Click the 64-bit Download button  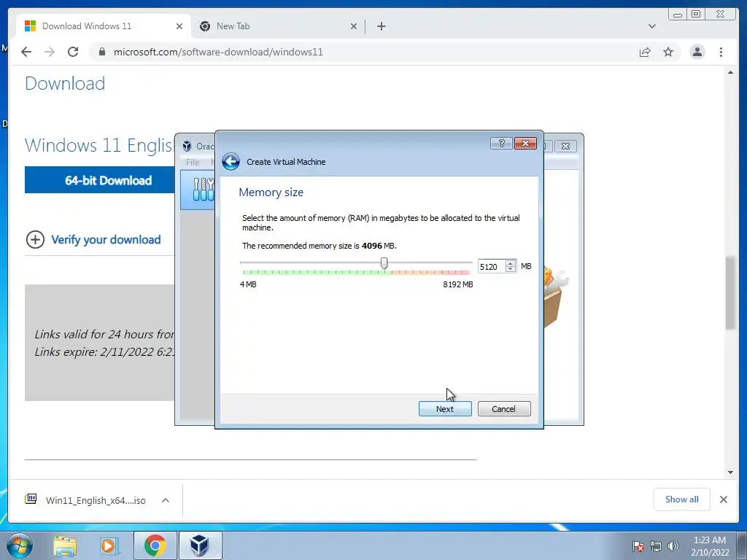pos(100,180)
